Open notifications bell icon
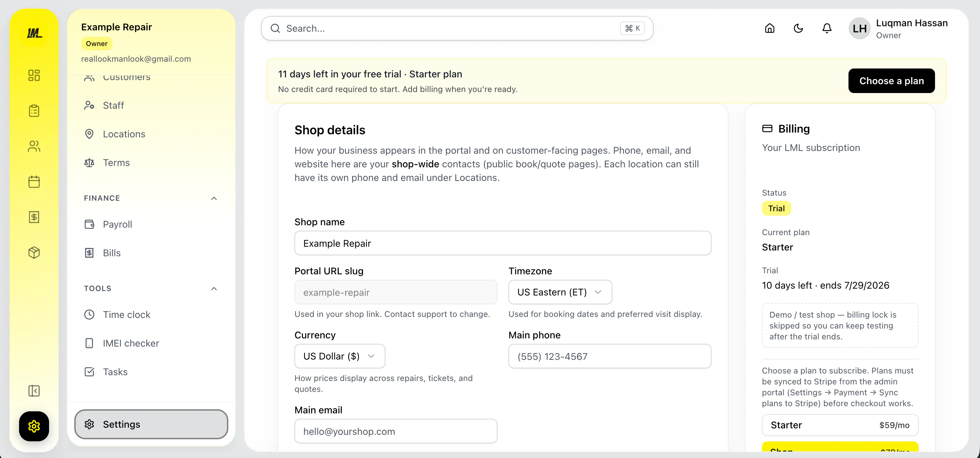Image resolution: width=980 pixels, height=458 pixels. [x=827, y=29]
